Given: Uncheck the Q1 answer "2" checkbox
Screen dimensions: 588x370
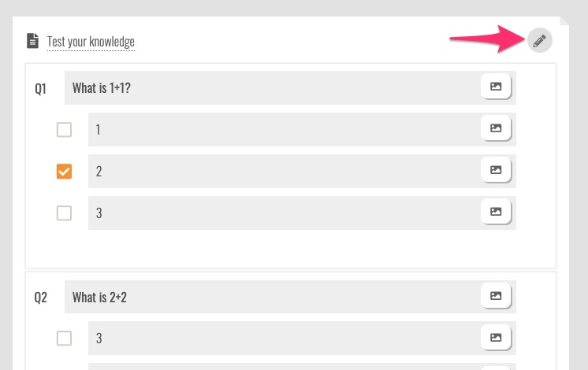Looking at the screenshot, I should click(x=65, y=172).
